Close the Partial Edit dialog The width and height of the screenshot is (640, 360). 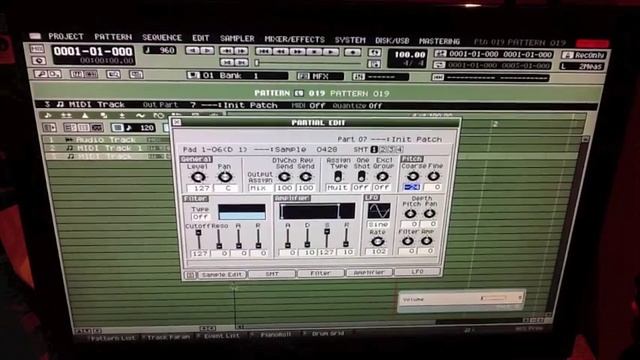[176, 122]
